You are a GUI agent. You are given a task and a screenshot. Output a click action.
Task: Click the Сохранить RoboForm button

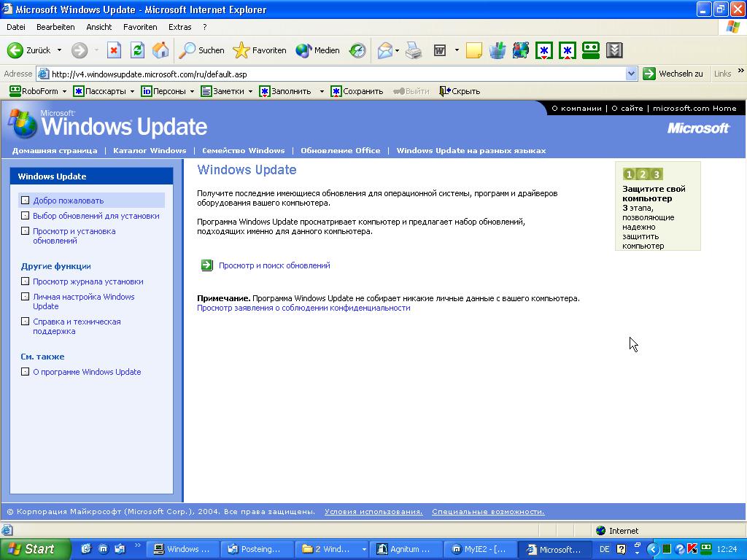(x=357, y=91)
